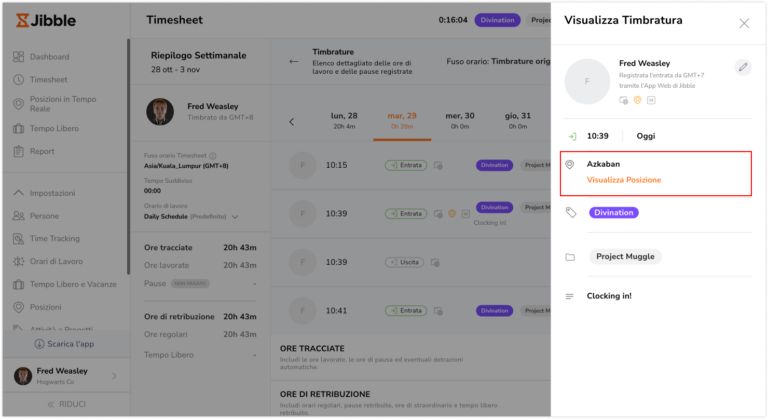This screenshot has width=768, height=419.
Task: Click the NON PAGATO badge beside Pause
Action: [x=190, y=283]
